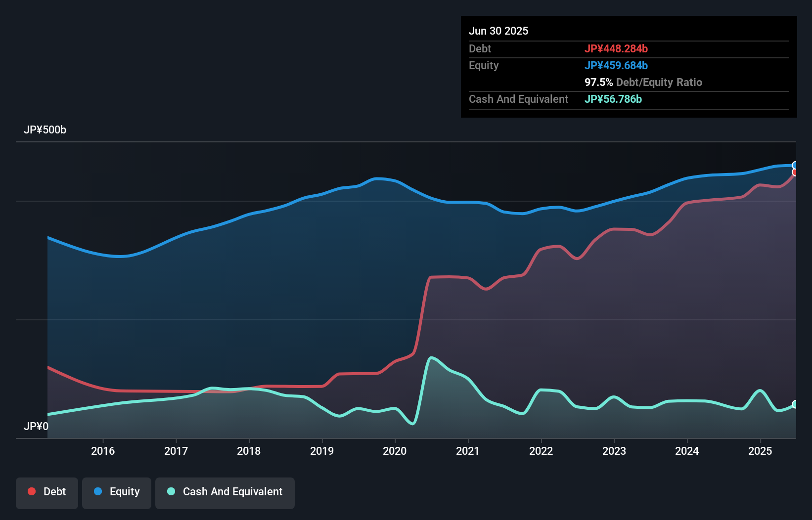Screen dimensions: 812x520
Task: Click the JP¥459.684b Equity value
Action: [617, 65]
